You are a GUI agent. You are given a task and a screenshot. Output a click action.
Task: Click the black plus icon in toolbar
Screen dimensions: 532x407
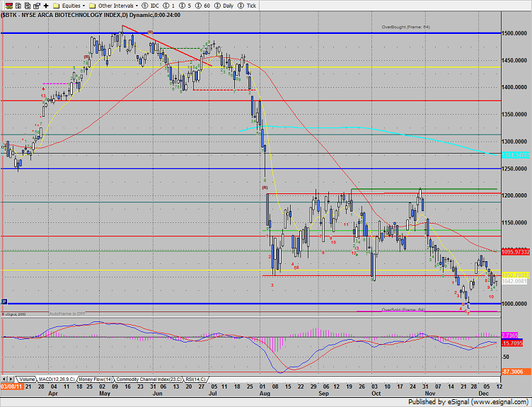46,6
